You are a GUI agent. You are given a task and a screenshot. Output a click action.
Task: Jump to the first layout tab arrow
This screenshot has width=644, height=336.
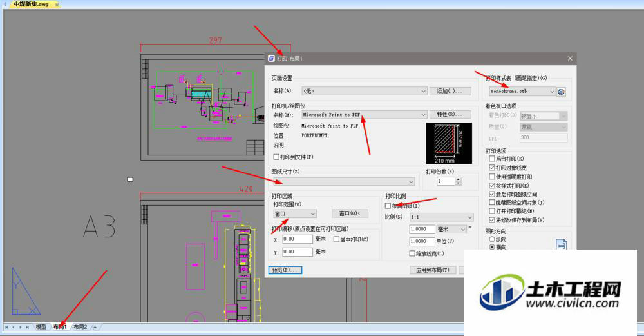tap(6, 327)
